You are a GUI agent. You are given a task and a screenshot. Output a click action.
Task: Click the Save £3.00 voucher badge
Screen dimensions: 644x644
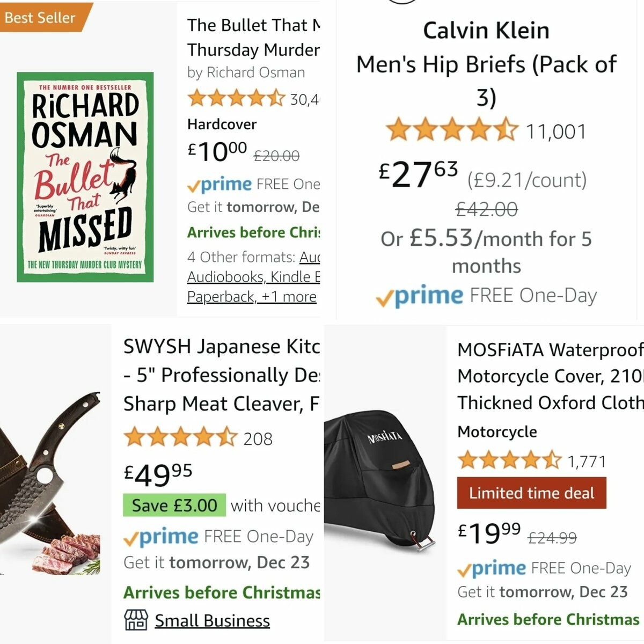(x=174, y=506)
